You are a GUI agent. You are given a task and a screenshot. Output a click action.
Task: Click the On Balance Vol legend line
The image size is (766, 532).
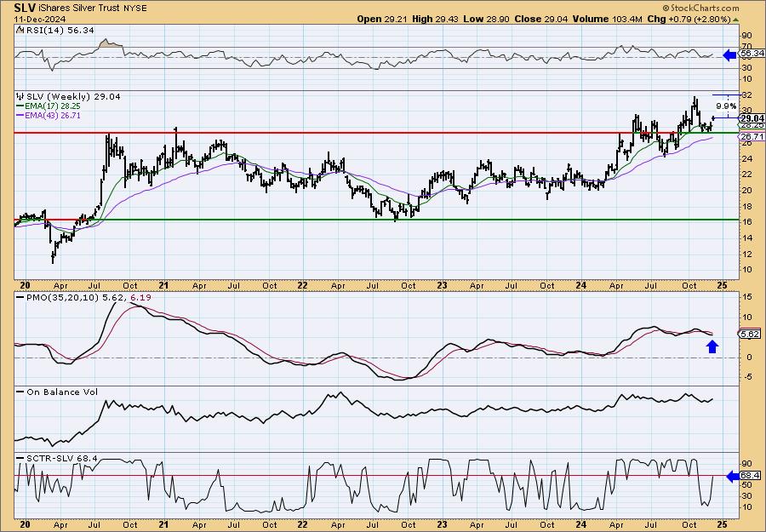tap(20, 392)
